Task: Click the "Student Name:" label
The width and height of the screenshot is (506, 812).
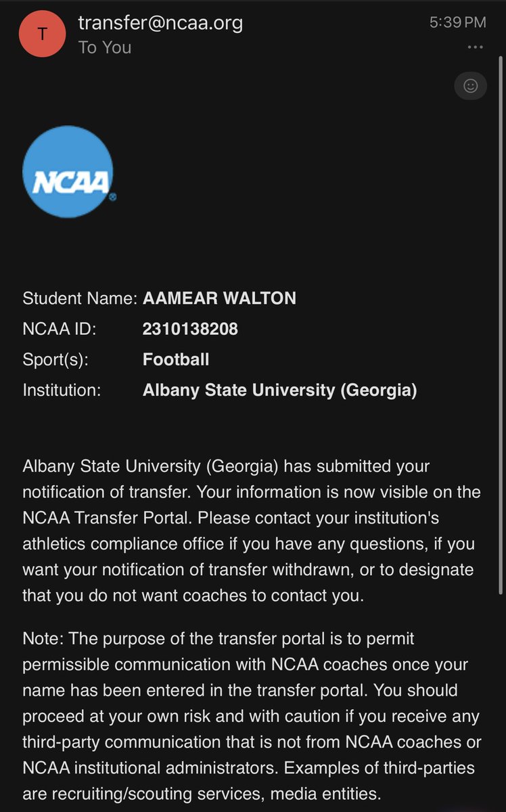Action: pos(80,298)
